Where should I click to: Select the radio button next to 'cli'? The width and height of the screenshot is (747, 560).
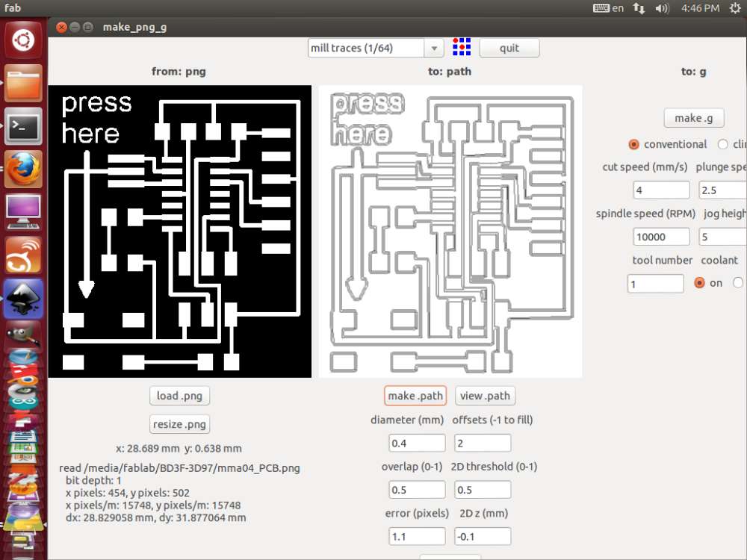tap(722, 144)
